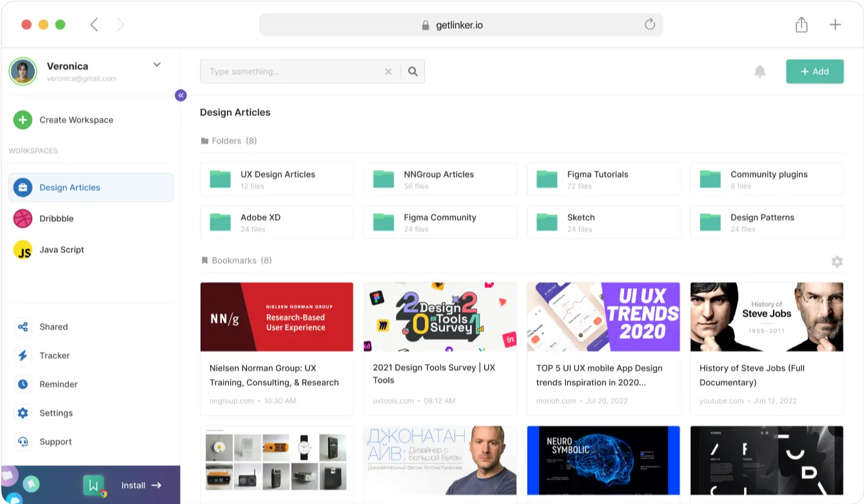Screen dimensions: 864x504
Task: Open the Figma Tutorials folder
Action: 604,179
